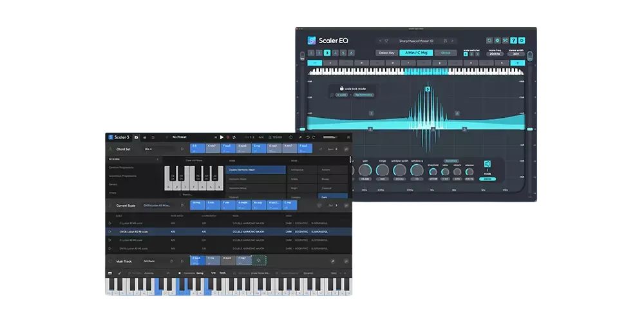The height and width of the screenshot is (322, 644).
Task: Toggle the speaker mode icon in Scaler EQ
Action: (488, 164)
